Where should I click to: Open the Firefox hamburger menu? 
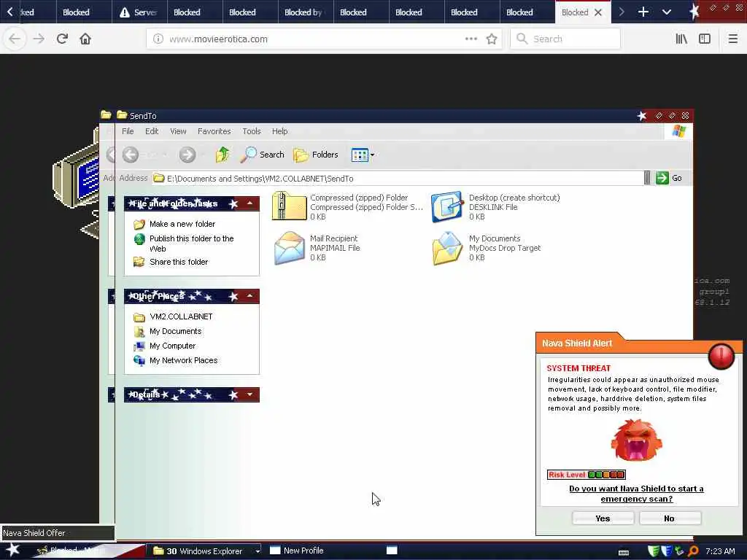click(x=732, y=39)
